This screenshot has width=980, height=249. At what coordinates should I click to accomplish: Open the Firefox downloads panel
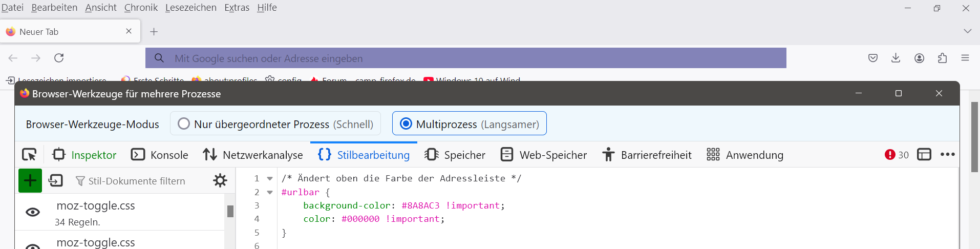click(896, 58)
